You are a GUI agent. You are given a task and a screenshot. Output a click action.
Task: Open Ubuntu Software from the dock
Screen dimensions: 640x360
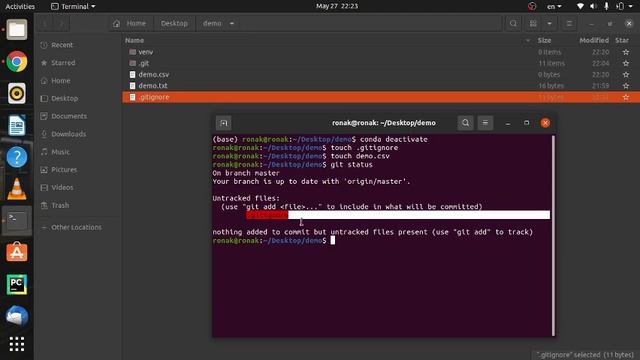17,252
